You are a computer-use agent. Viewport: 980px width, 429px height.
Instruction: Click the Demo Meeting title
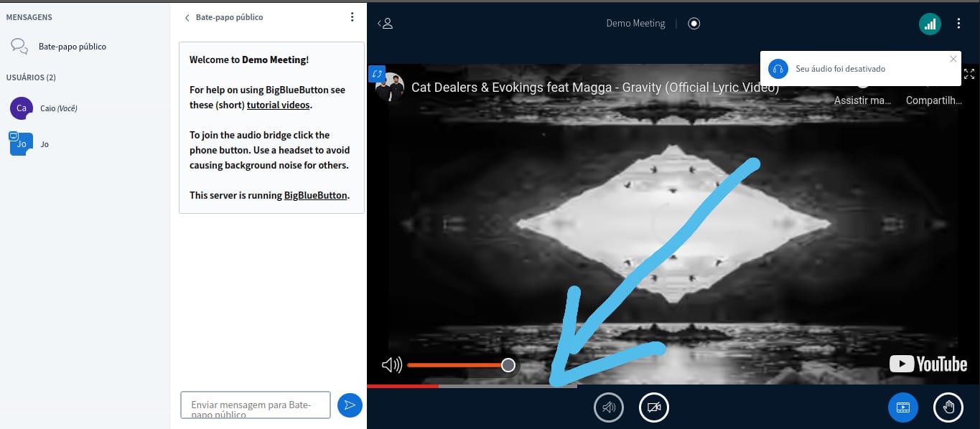click(635, 24)
